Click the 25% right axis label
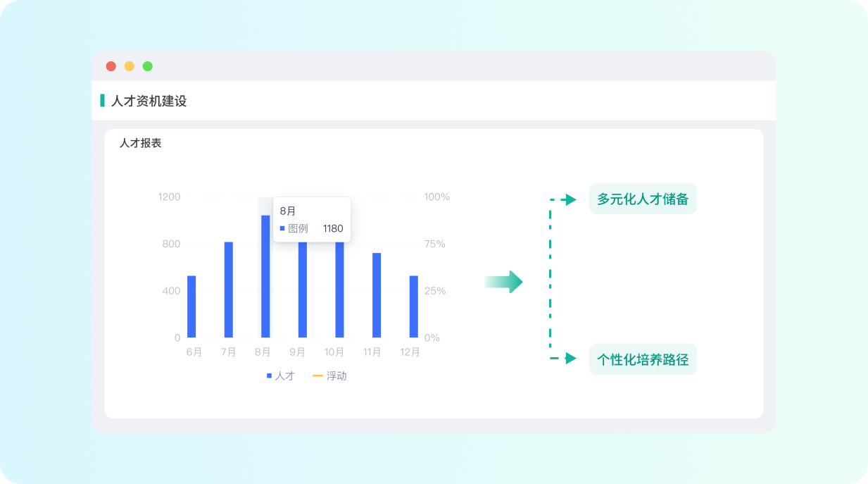Screen dimensions: 868x484 click(435, 290)
